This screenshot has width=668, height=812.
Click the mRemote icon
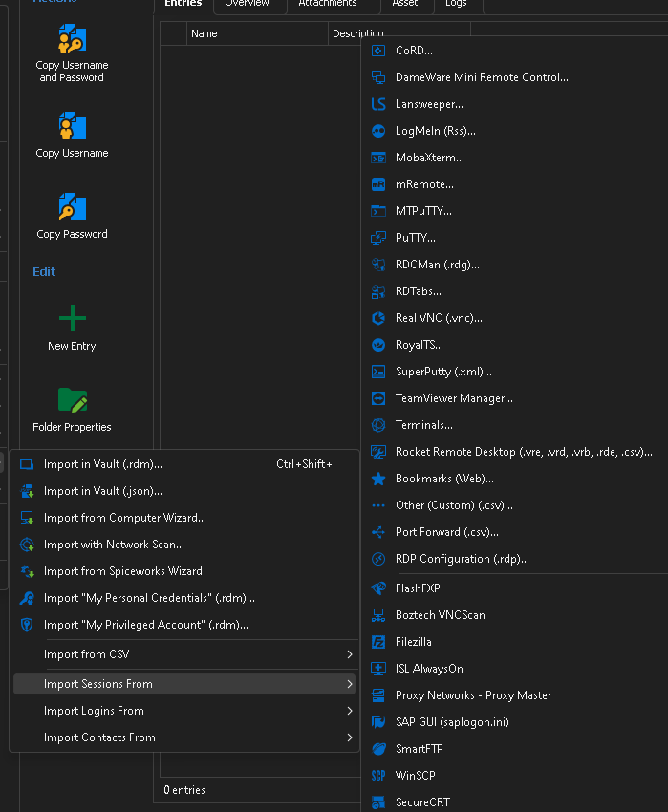pos(378,184)
